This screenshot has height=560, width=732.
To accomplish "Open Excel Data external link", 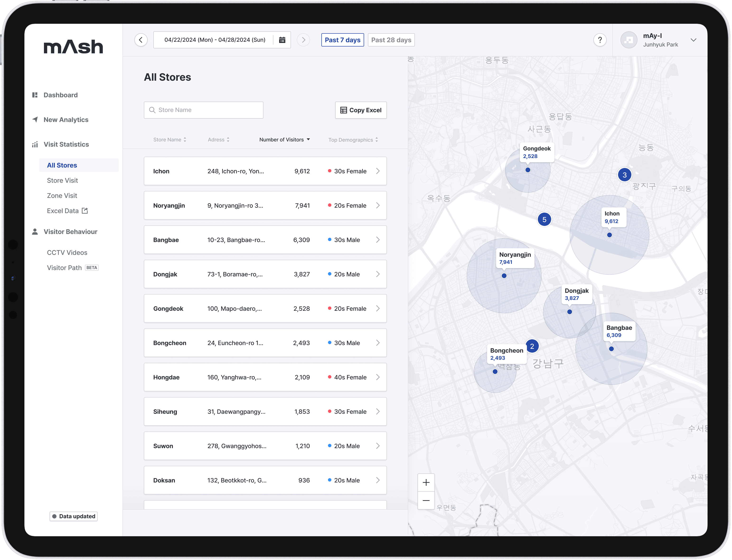I will pos(67,211).
